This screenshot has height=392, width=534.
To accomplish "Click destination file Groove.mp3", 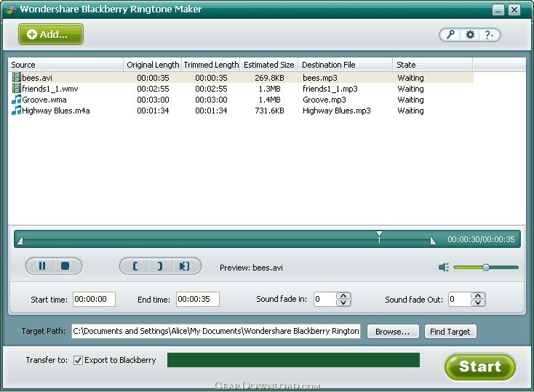I will (324, 100).
